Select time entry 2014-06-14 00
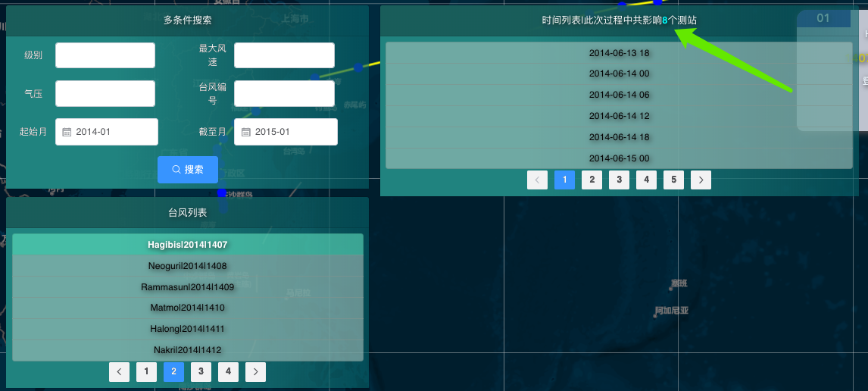Viewport: 868px width, 391px height. coord(619,74)
